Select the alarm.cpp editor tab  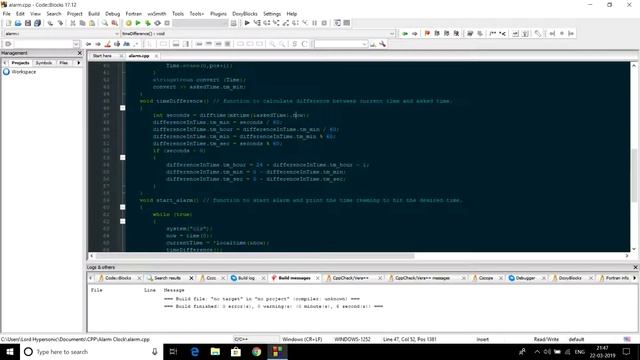click(x=139, y=56)
